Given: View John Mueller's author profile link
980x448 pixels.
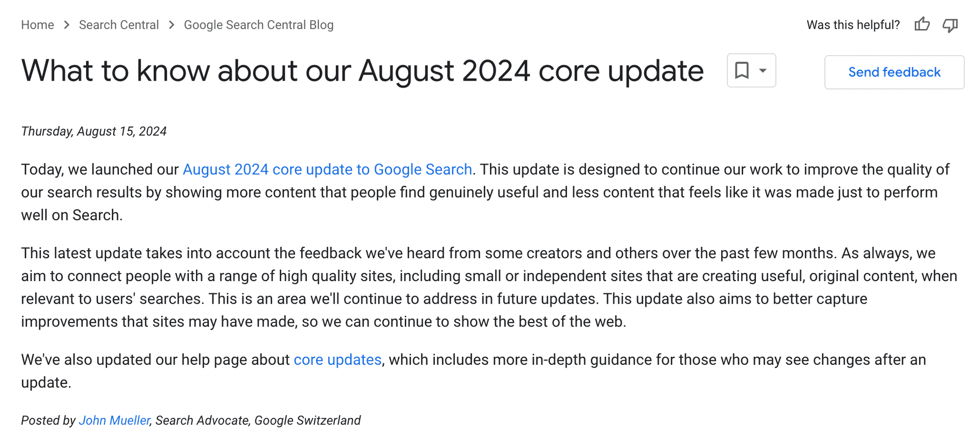Looking at the screenshot, I should 114,420.
